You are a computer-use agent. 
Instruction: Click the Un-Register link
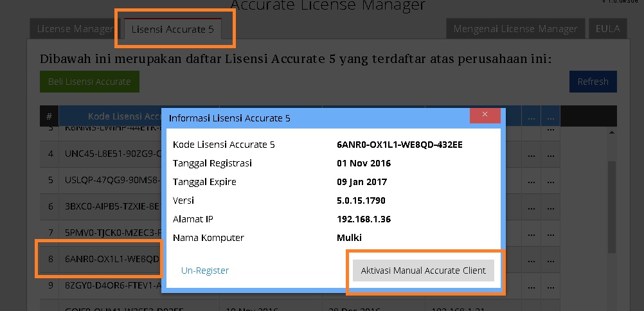pyautogui.click(x=205, y=271)
